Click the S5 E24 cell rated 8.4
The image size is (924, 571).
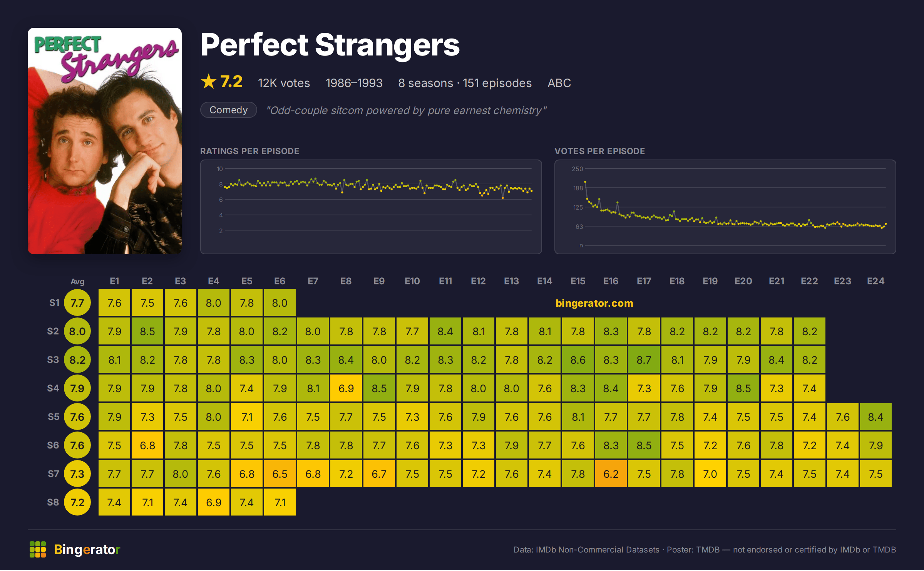point(876,417)
